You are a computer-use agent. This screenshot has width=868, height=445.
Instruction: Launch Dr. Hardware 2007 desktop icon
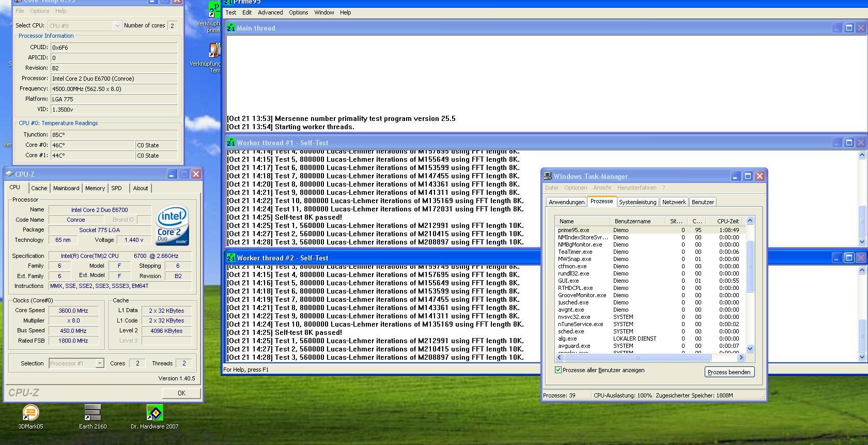tap(154, 417)
